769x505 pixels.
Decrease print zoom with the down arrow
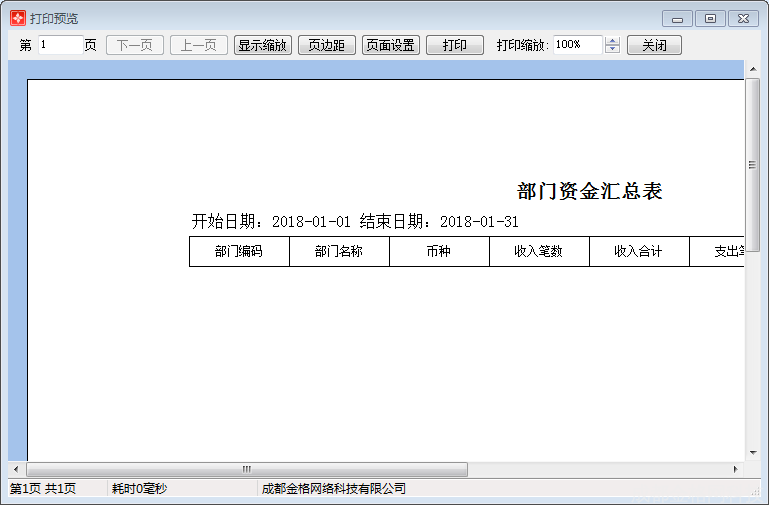613,50
